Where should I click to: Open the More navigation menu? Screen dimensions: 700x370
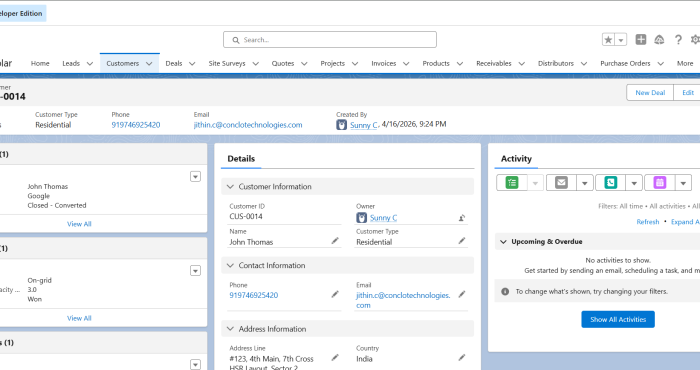pos(685,63)
